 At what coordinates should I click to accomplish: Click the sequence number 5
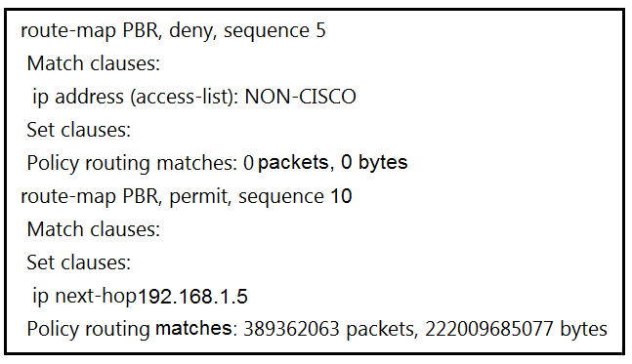[x=320, y=31]
